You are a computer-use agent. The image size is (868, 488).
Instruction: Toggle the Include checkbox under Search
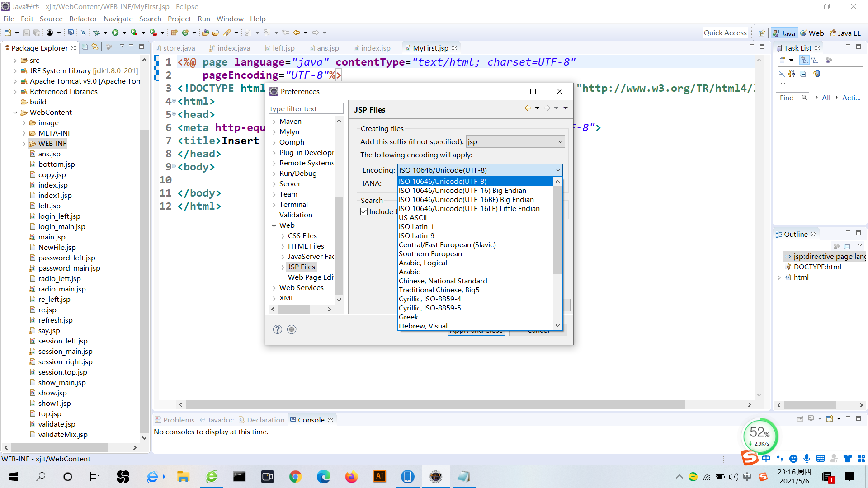click(x=364, y=211)
